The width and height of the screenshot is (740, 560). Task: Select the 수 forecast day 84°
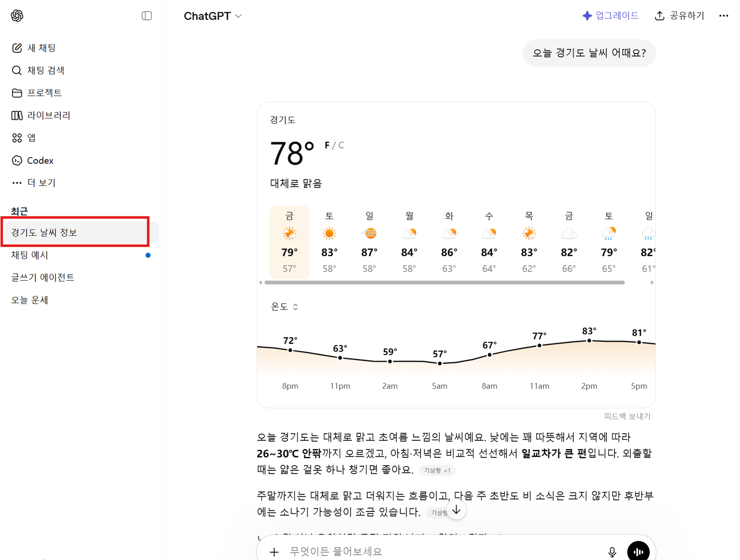489,242
